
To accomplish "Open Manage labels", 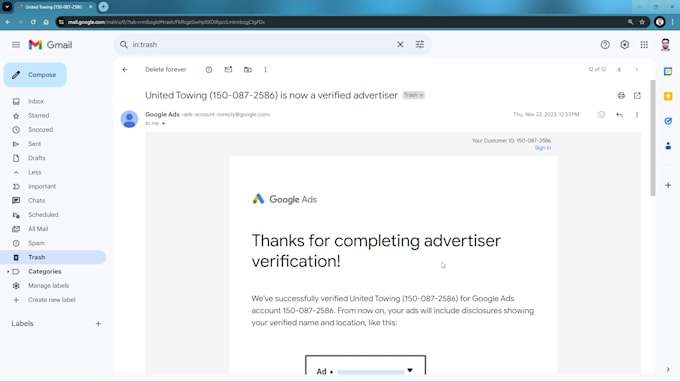I will (49, 286).
